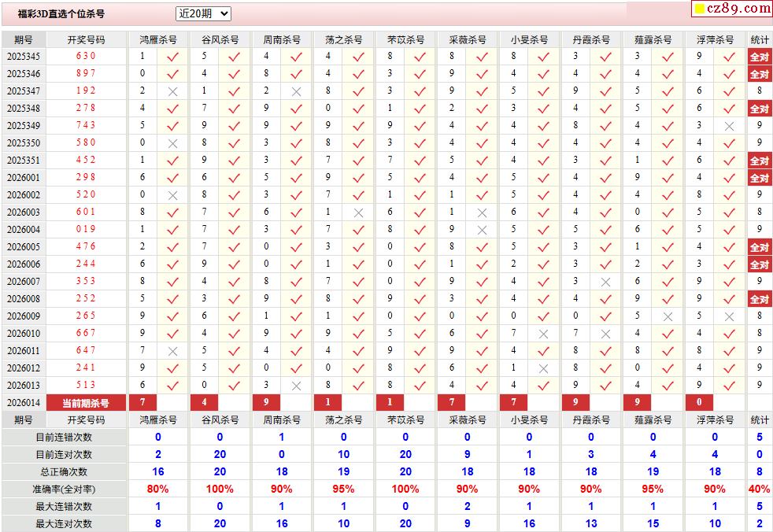Click the cross icon for 蕴露杀号 in row 2026009
The width and height of the screenshot is (773, 532).
click(668, 316)
